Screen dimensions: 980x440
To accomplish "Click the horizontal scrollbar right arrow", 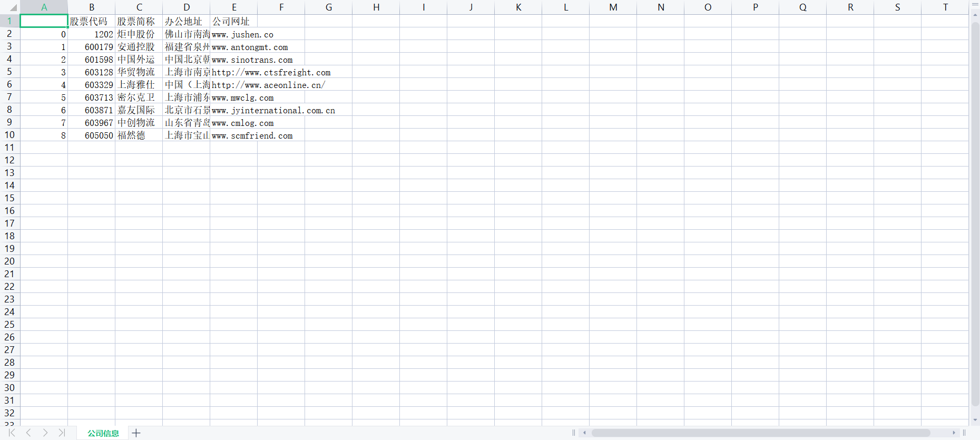I will coord(954,433).
